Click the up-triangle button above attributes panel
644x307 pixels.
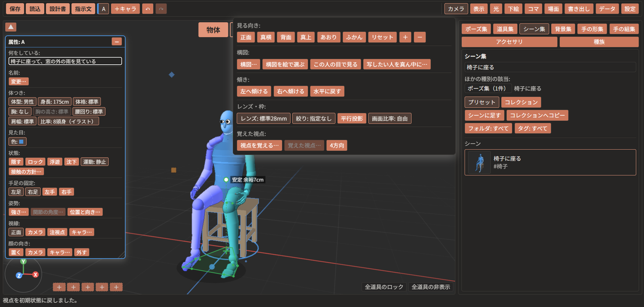[x=11, y=27]
